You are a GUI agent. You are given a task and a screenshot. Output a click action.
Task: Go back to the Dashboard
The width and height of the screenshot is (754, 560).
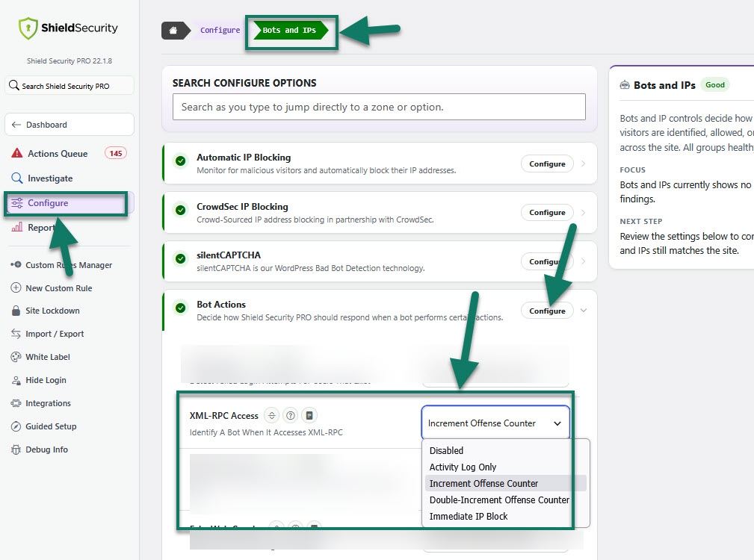pos(69,125)
